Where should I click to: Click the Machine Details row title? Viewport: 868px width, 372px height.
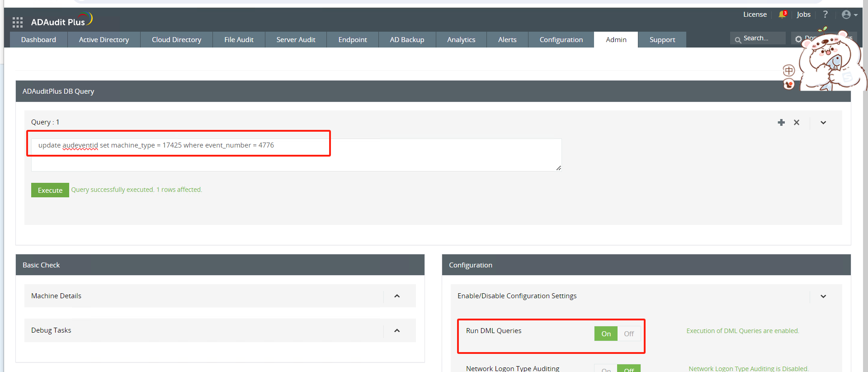pyautogui.click(x=56, y=296)
